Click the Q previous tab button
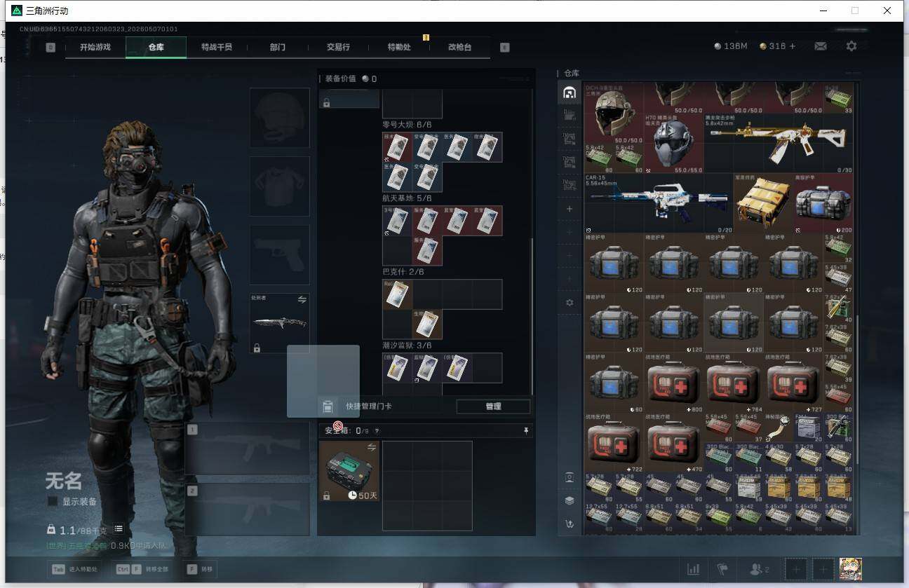909x588 pixels. [50, 47]
